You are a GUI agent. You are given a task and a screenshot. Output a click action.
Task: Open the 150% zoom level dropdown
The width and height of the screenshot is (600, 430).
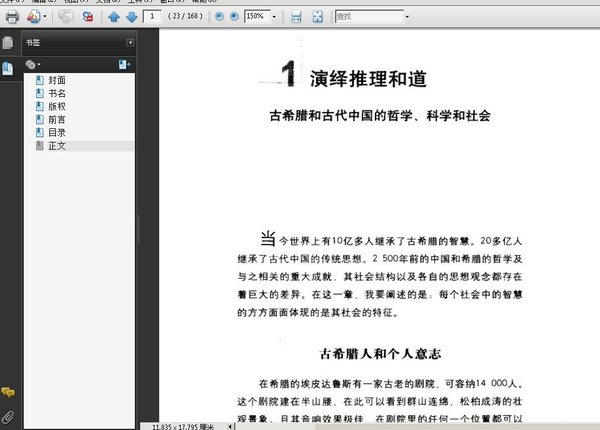pos(273,17)
